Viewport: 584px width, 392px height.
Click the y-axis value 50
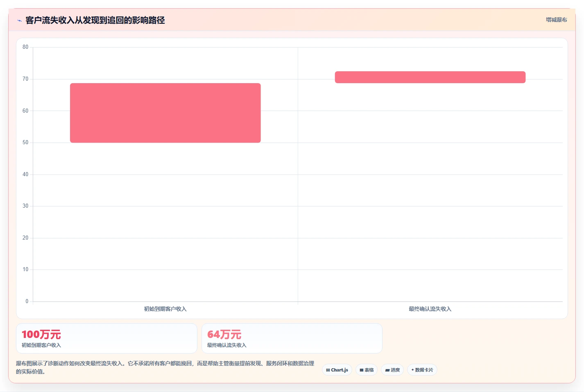tap(25, 143)
